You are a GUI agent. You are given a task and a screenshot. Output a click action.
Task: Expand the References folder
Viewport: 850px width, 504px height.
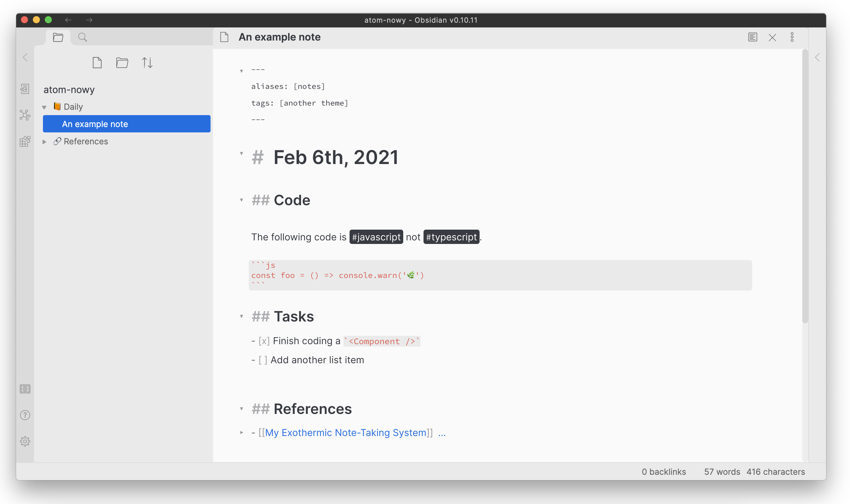tap(44, 142)
